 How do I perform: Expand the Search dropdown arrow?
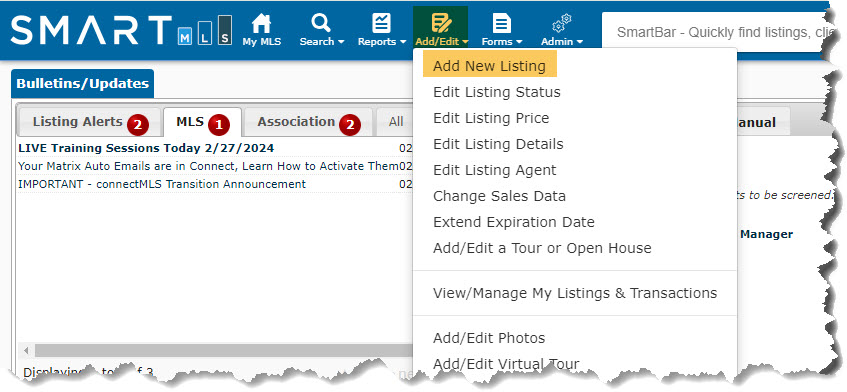(341, 42)
